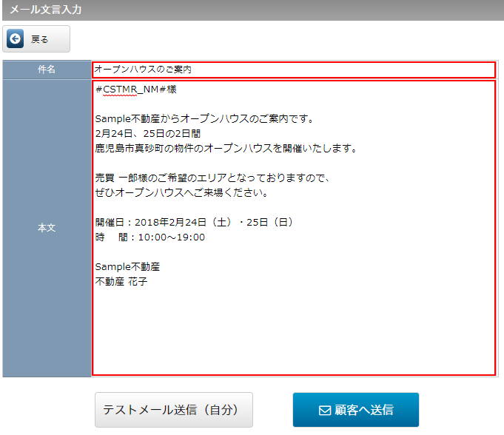The image size is (504, 435).
Task: Click the empty area at the bottom of the body text box
Action: 293,333
